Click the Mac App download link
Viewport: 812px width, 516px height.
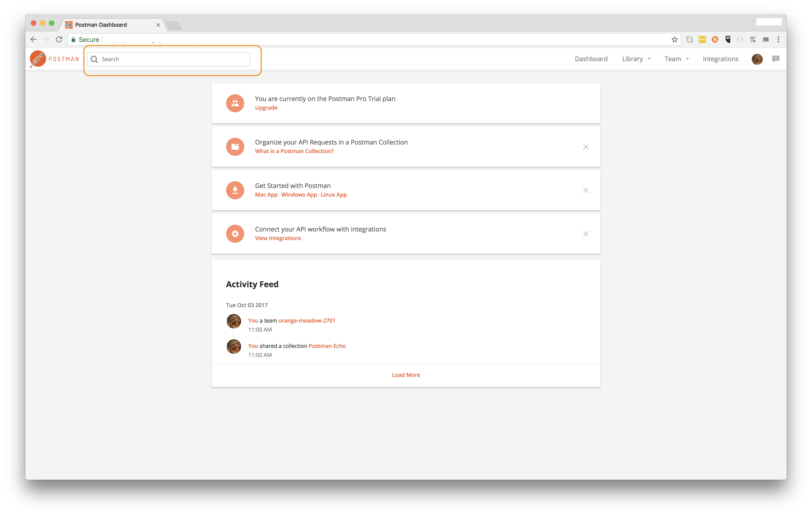point(266,195)
